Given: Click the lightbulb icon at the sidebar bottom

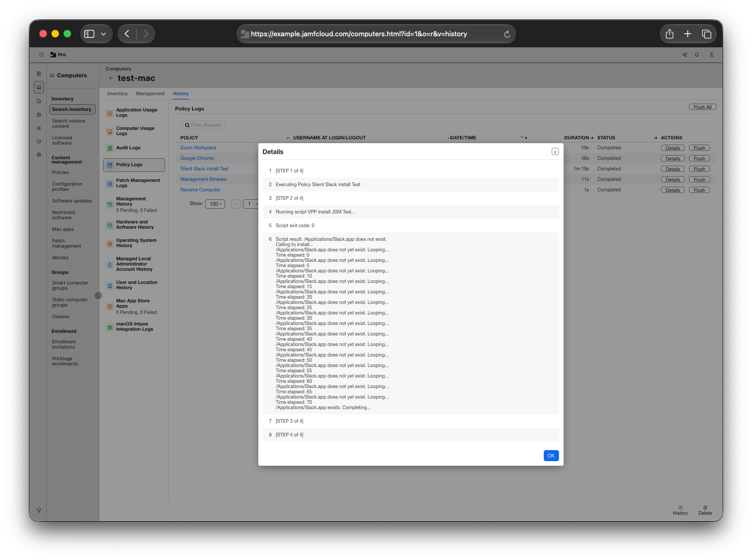Looking at the screenshot, I should (39, 510).
